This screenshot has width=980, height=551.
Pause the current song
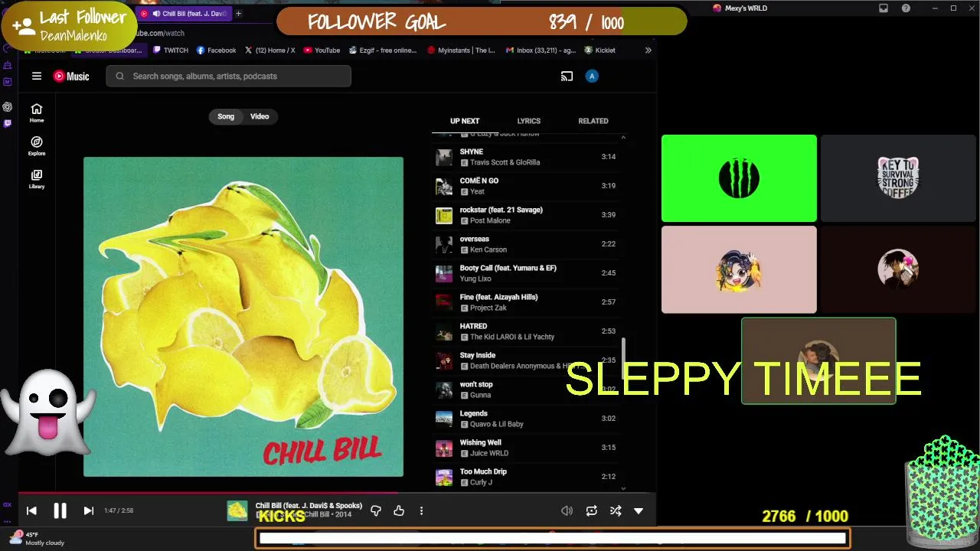[x=60, y=510]
